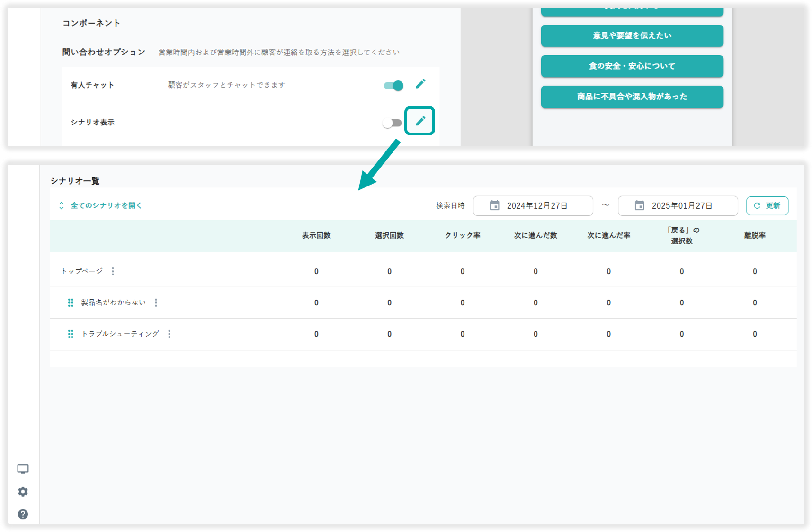Click the 次に進んだ率 column header
The width and height of the screenshot is (812, 532).
click(609, 235)
